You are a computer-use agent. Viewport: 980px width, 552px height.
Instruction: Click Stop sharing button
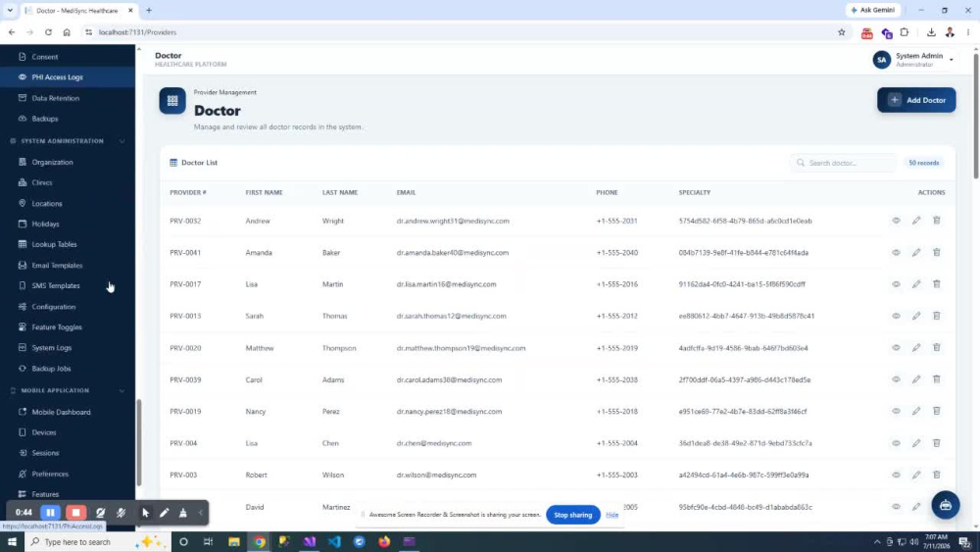(x=572, y=515)
